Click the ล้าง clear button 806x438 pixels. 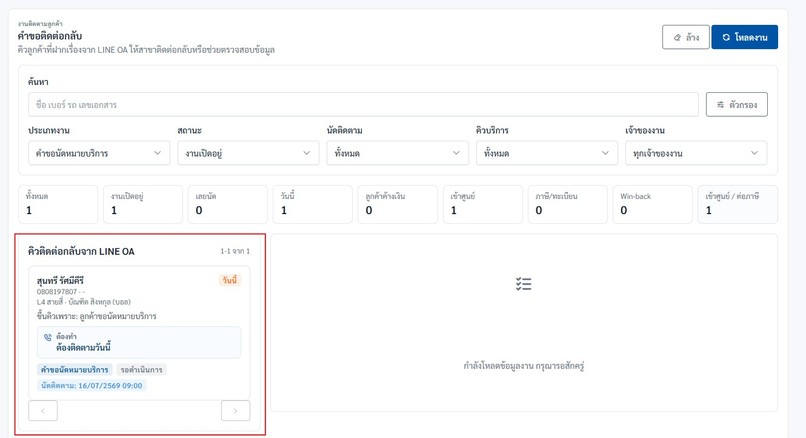685,37
